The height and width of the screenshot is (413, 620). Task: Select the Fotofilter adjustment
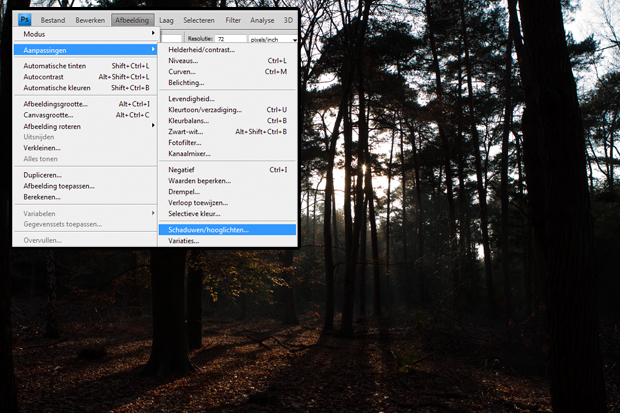click(227, 143)
